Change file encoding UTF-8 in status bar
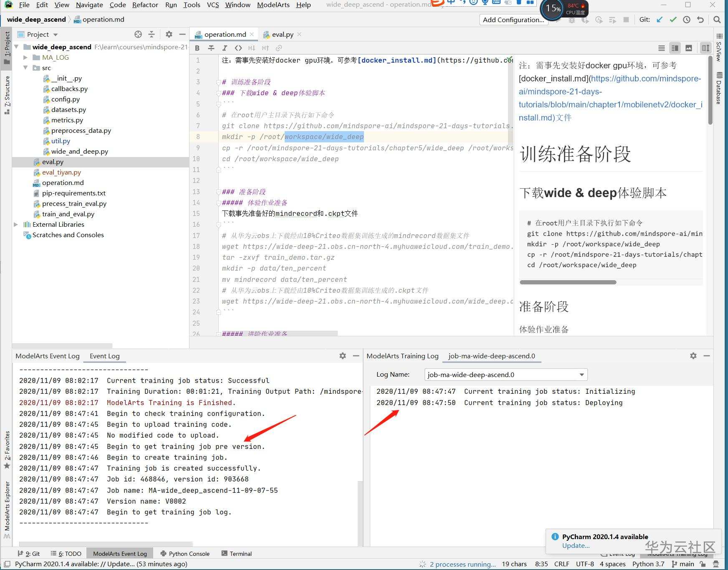The image size is (728, 570). point(585,564)
